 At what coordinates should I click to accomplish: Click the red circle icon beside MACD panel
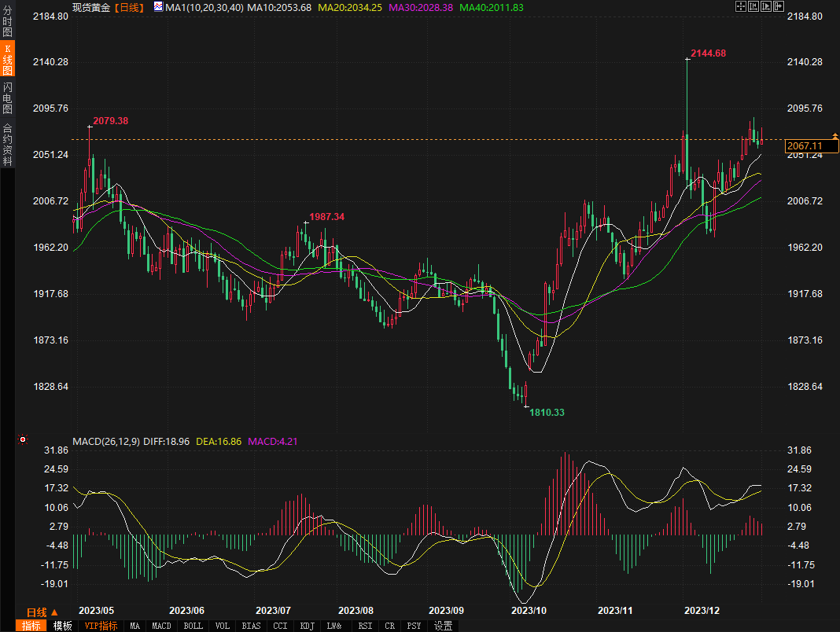tap(23, 440)
